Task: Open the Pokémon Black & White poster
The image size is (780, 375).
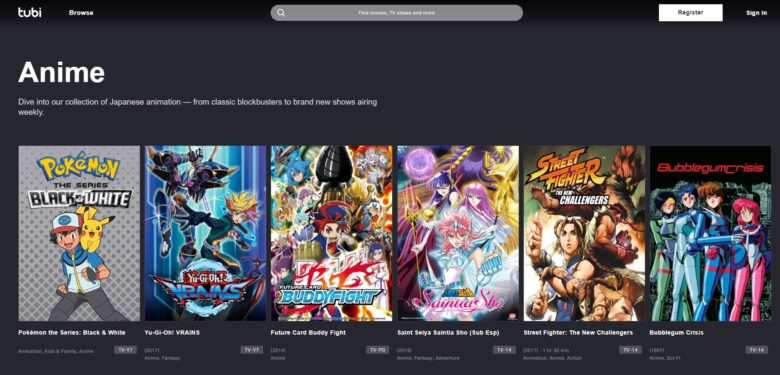Action: [x=79, y=233]
